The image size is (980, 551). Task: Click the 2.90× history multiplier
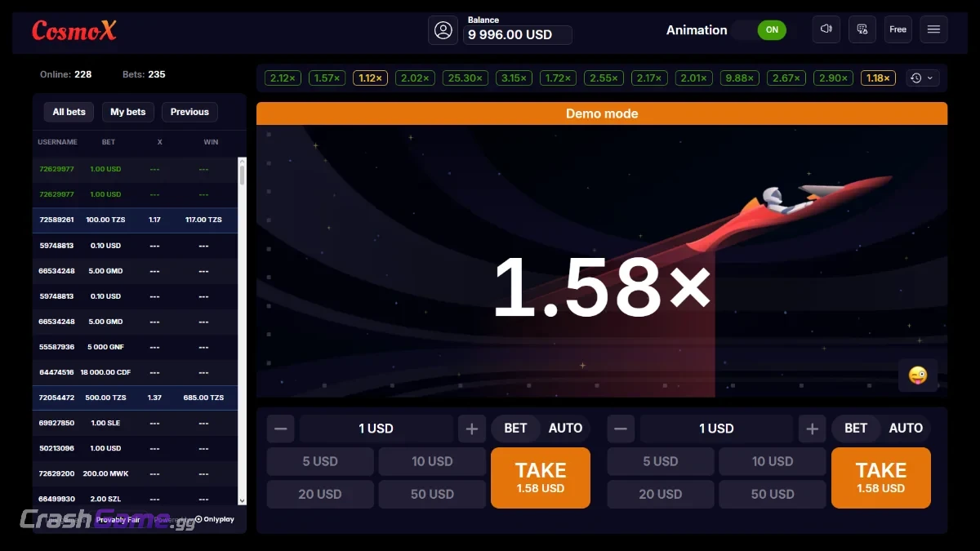pos(833,78)
